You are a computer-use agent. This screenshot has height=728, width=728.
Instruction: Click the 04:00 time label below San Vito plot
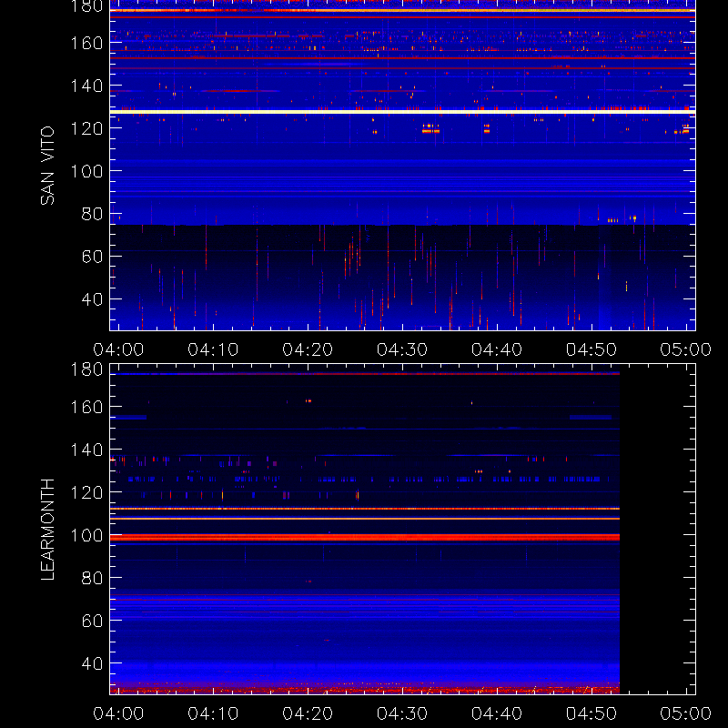[118, 349]
